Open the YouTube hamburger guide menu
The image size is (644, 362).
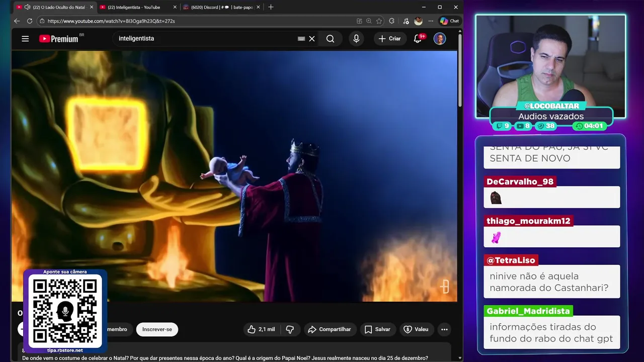tap(25, 39)
